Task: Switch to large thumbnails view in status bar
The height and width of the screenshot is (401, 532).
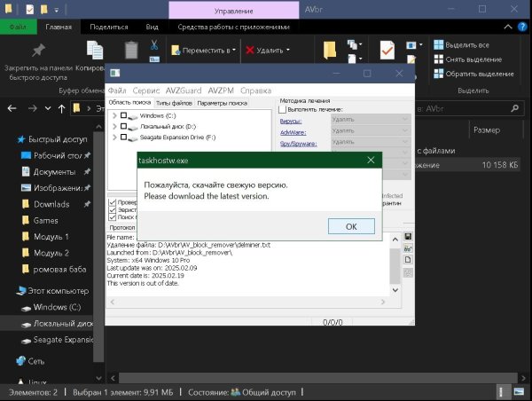Action: point(521,389)
